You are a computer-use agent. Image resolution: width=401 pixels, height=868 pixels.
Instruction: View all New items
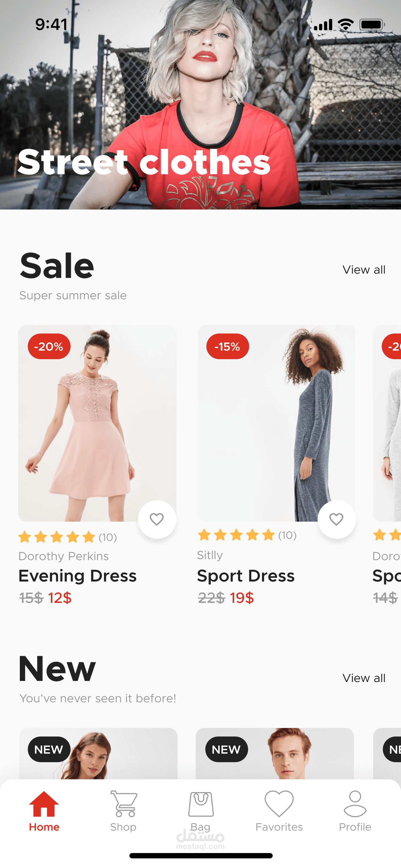[364, 678]
